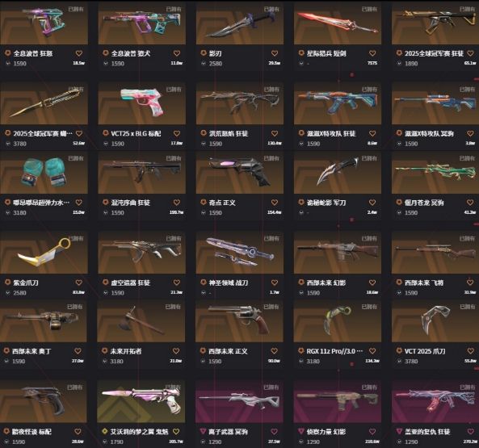
Task: Open the 未来开拓者 axe thumbnail
Action: (x=141, y=321)
